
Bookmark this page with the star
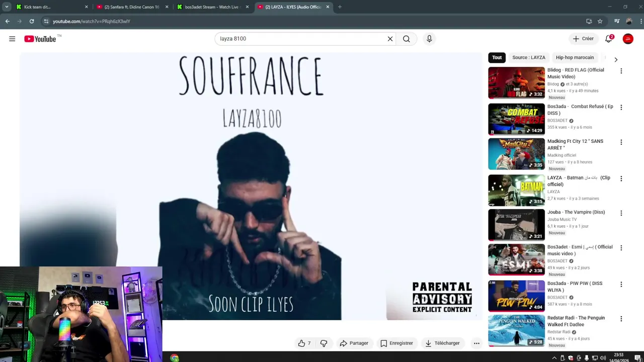(x=600, y=21)
